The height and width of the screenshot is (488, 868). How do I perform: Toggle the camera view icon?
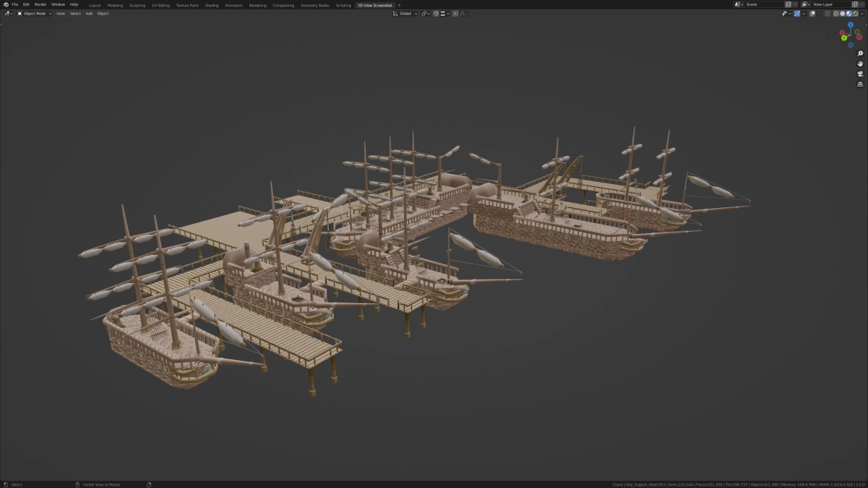tap(860, 74)
